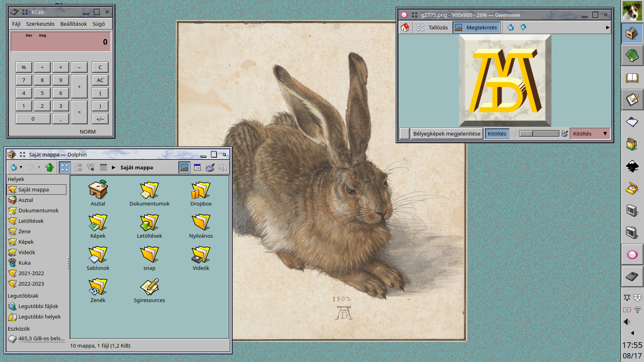Click the new tab icon in Dolphin
The width and height of the screenshot is (644, 362).
point(197,167)
